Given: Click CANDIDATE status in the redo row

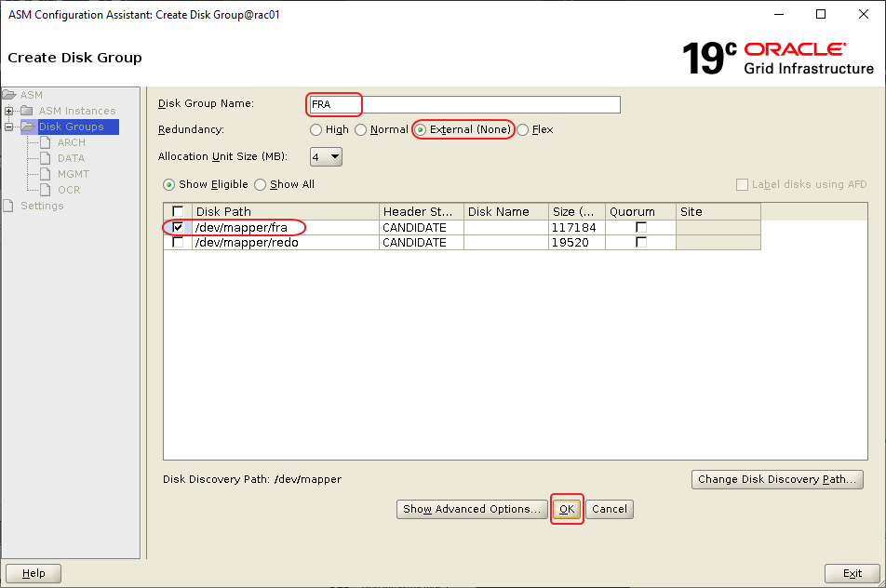Looking at the screenshot, I should pyautogui.click(x=414, y=242).
